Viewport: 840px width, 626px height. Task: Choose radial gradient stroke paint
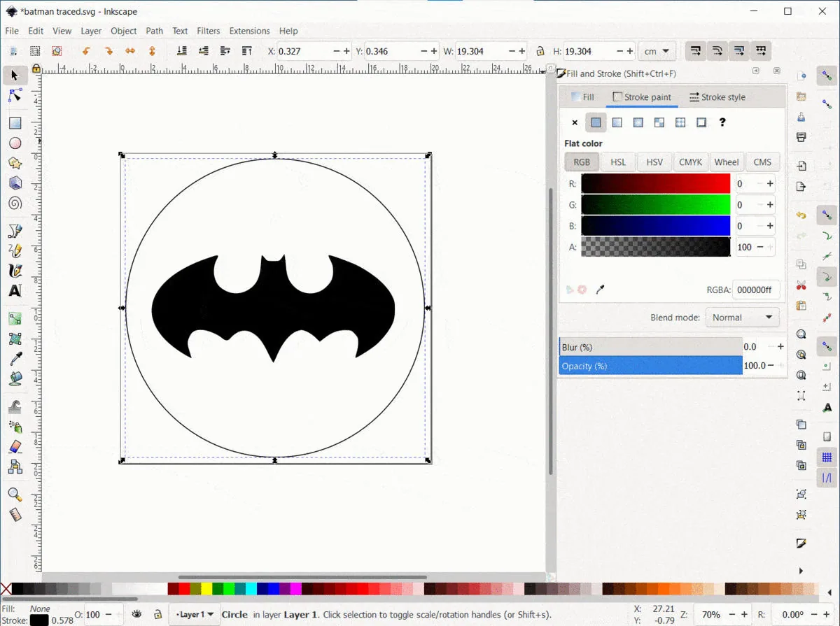[x=638, y=122]
